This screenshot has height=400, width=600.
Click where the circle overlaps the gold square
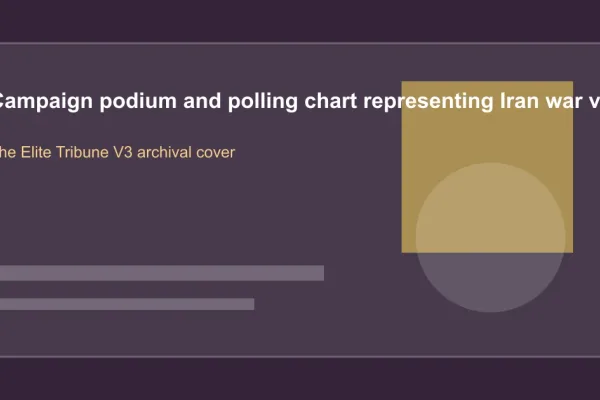pos(490,209)
